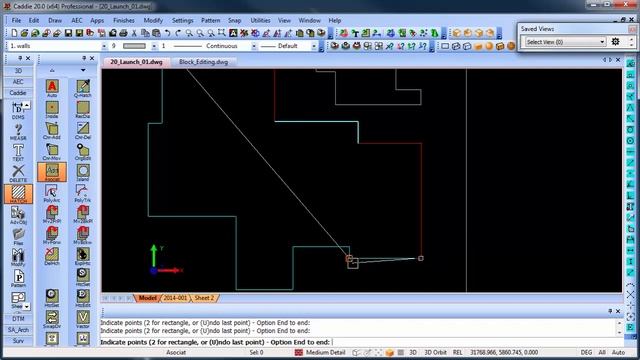Open the MEASR measure tools
640x360 pixels.
pyautogui.click(x=18, y=132)
